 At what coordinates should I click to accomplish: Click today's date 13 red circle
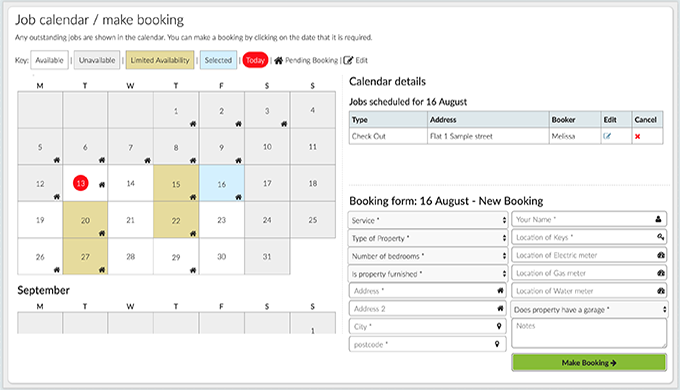(x=81, y=183)
